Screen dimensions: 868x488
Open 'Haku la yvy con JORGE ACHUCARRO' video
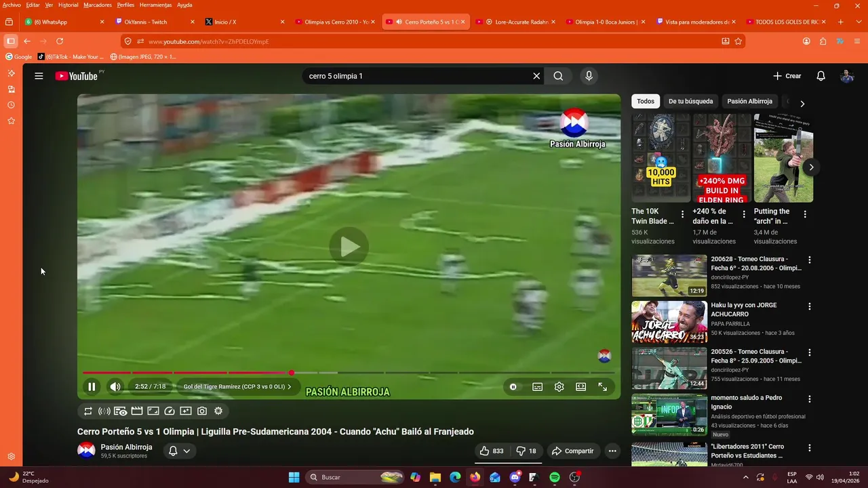(x=669, y=322)
